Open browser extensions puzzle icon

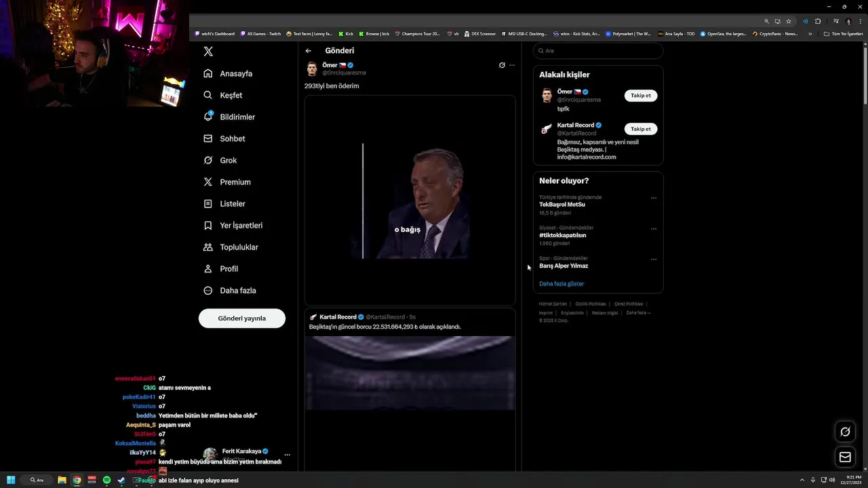818,21
